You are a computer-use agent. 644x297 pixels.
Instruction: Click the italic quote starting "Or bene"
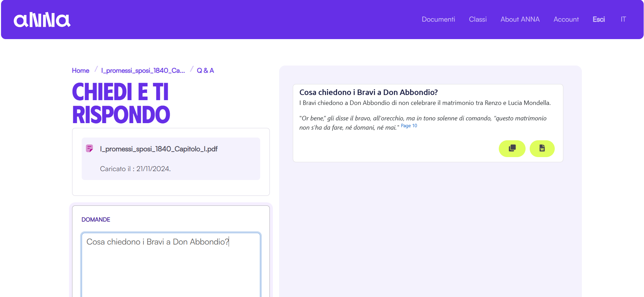click(423, 119)
